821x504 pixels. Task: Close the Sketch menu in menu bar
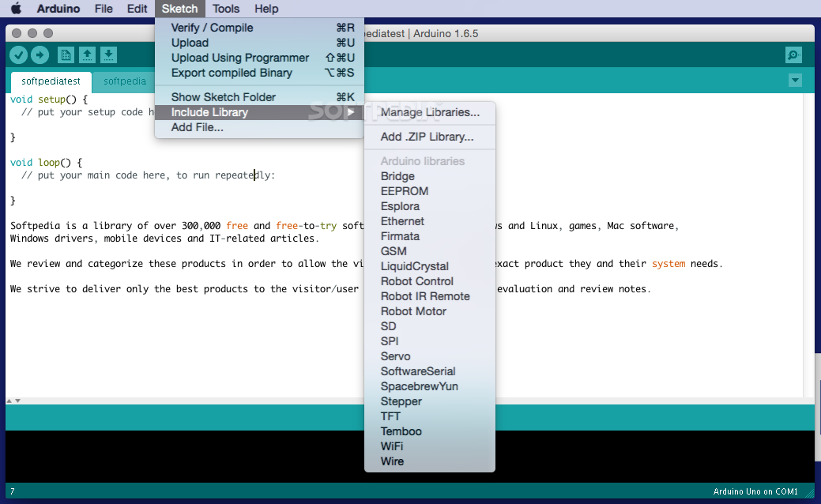[179, 9]
